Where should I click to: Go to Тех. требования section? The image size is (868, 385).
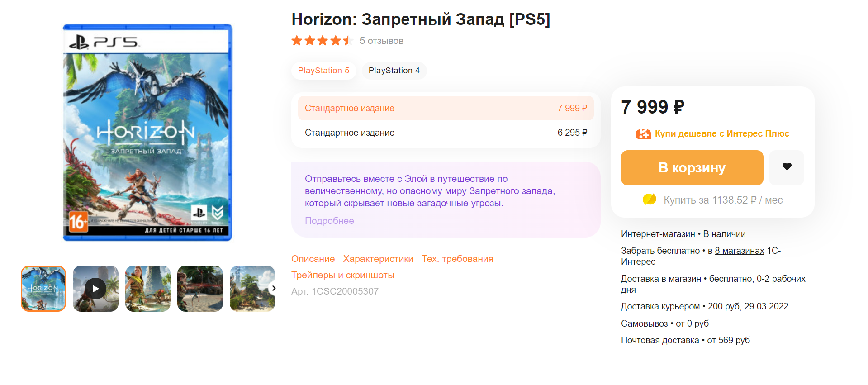457,259
